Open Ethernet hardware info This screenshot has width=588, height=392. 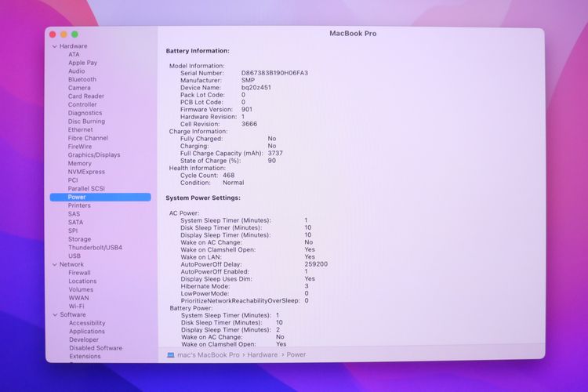pos(80,130)
